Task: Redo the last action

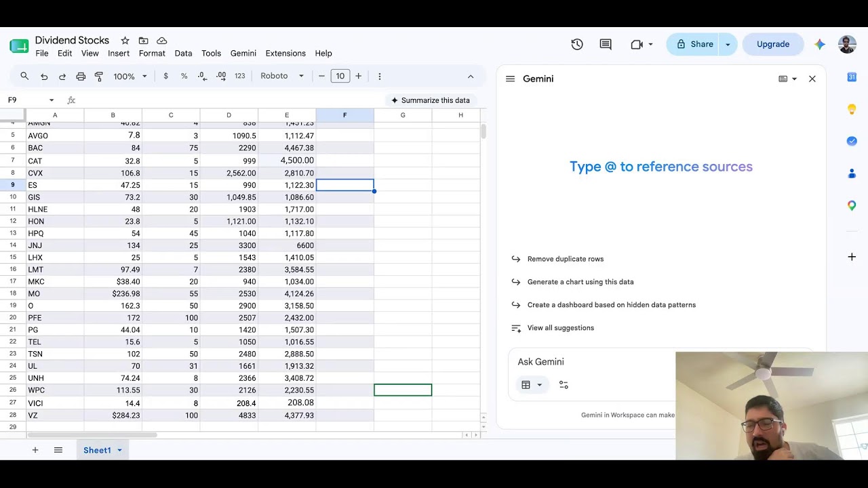Action: 62,76
